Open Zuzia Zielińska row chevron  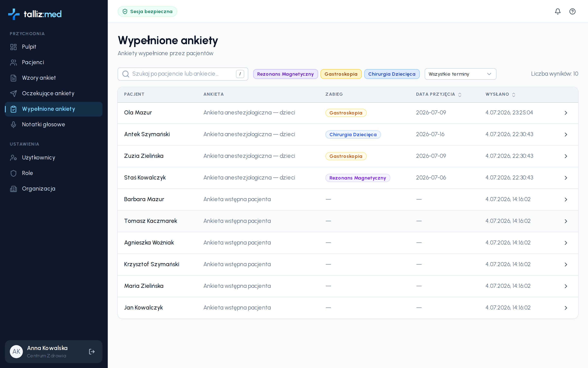[x=566, y=156]
